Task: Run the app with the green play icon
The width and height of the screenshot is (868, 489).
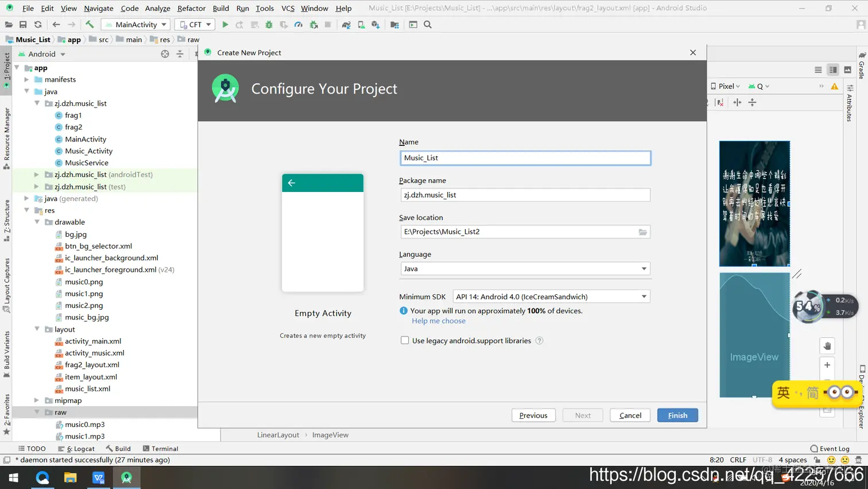Action: point(225,25)
